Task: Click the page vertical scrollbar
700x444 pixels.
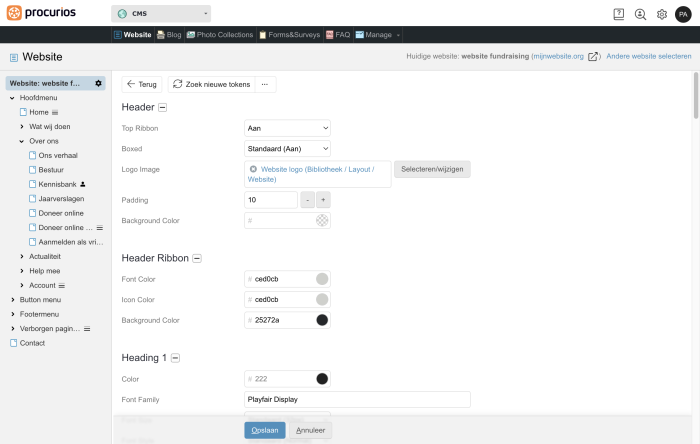Action: click(x=696, y=95)
